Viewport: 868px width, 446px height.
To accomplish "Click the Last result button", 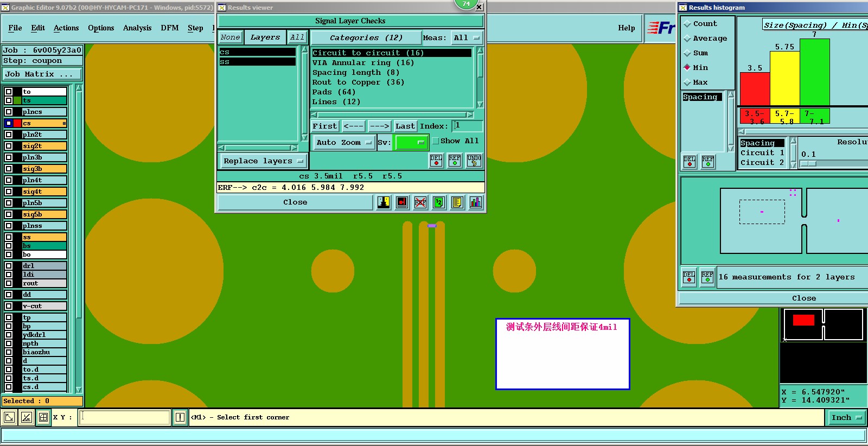I will pyautogui.click(x=405, y=126).
